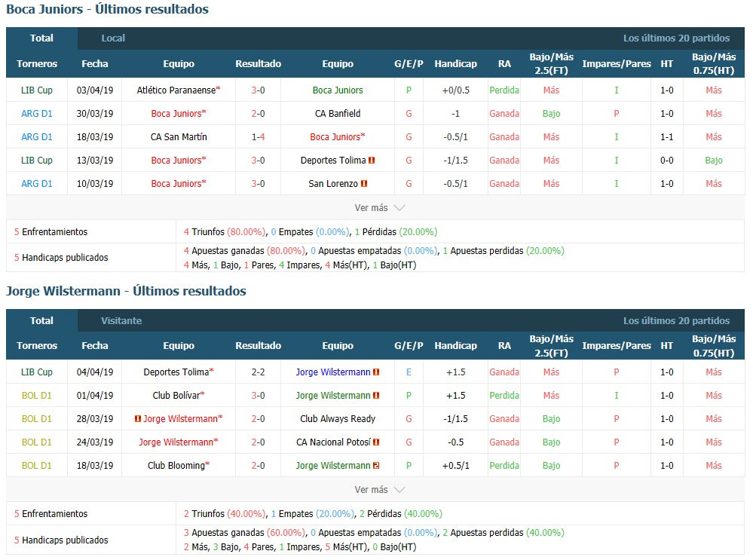This screenshot has height=560, width=753.
Task: Click the 3-0 result in Atlético Paranaense row
Action: [x=259, y=90]
